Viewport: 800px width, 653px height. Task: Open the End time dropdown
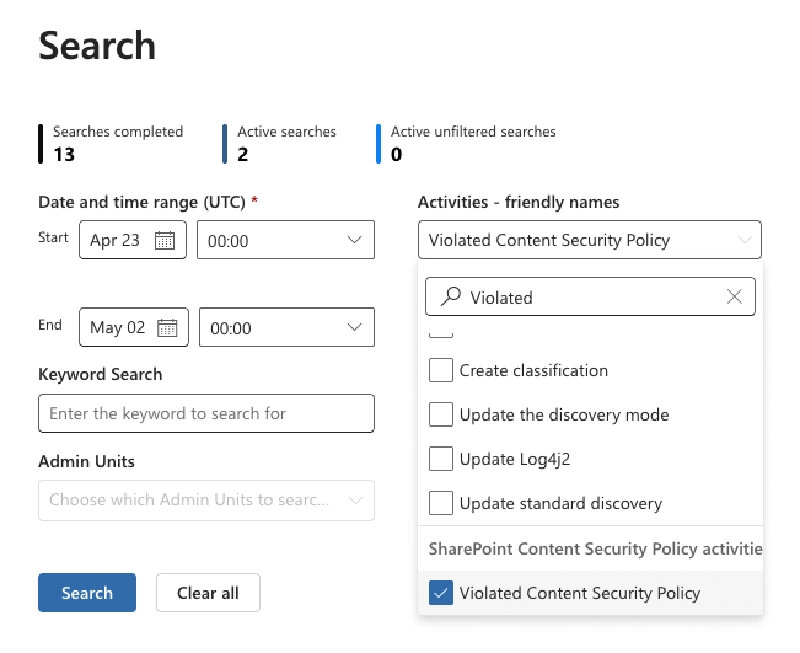(352, 327)
